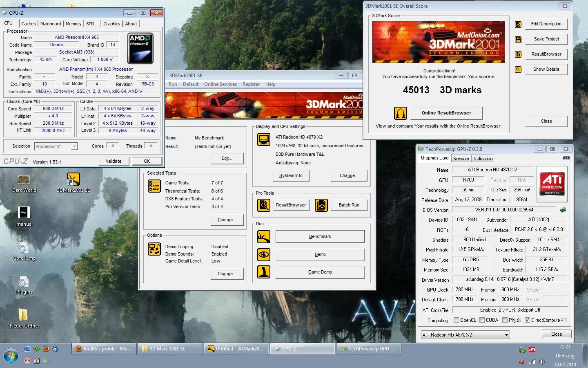
Task: Click the Demo eye icon
Action: [x=264, y=254]
